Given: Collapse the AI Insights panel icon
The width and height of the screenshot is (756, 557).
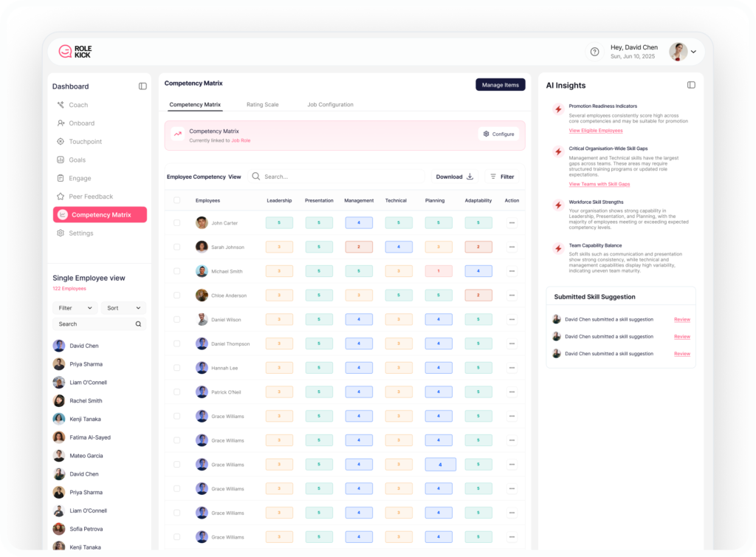Looking at the screenshot, I should pyautogui.click(x=691, y=85).
